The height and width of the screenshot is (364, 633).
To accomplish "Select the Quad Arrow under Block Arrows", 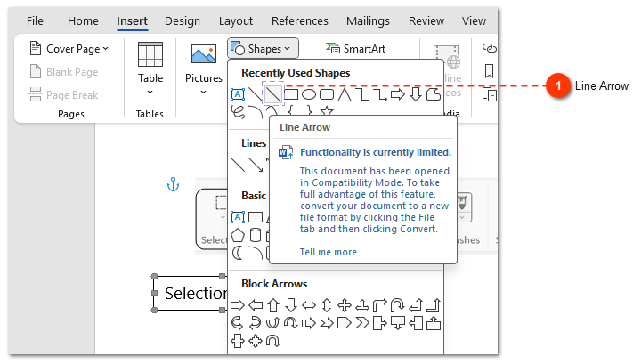I will tap(345, 305).
